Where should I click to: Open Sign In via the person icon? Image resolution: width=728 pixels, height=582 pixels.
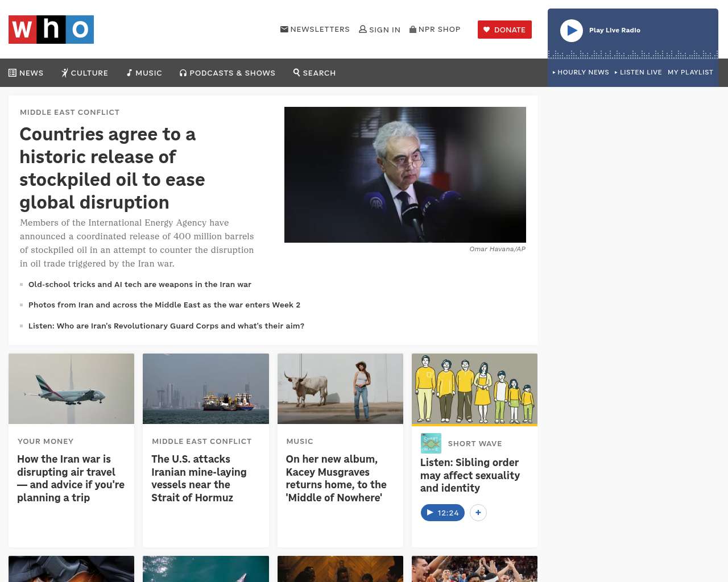coord(363,29)
